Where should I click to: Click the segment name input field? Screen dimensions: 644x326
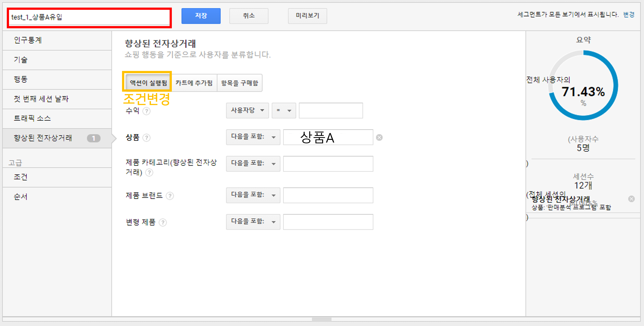(x=89, y=17)
